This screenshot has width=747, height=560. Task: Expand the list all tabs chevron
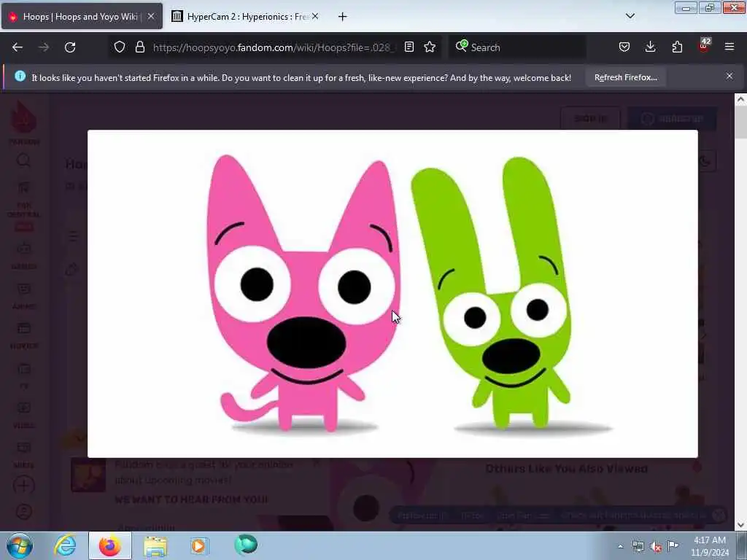(630, 16)
